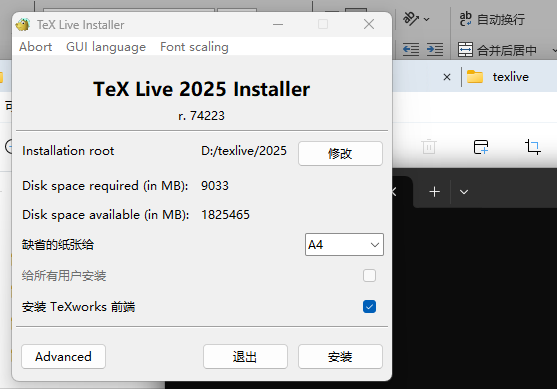
Task: Open a new terminal tab with plus
Action: pyautogui.click(x=434, y=192)
